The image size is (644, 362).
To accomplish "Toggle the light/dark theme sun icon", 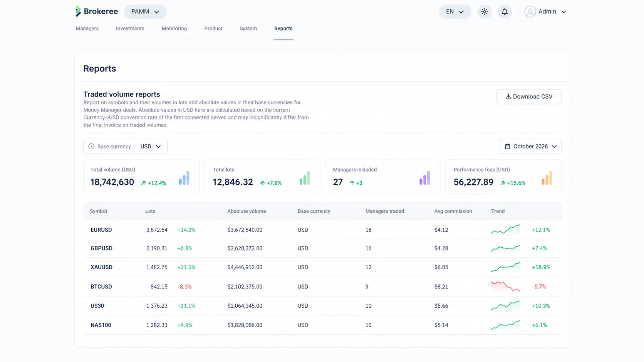I will pyautogui.click(x=484, y=12).
